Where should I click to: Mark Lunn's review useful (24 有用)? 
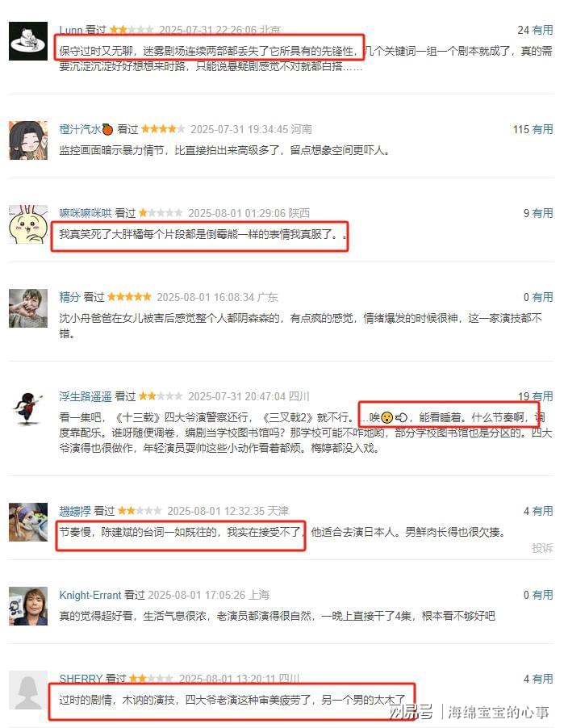542,30
